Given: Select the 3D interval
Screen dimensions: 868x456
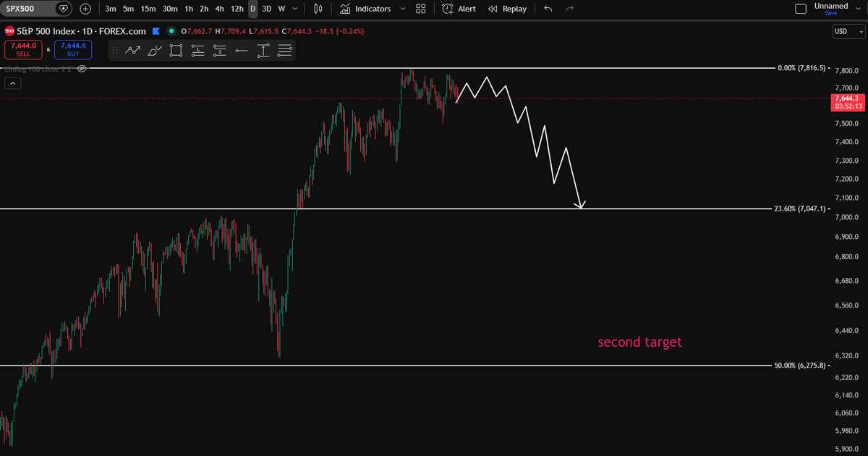Looking at the screenshot, I should [x=267, y=9].
